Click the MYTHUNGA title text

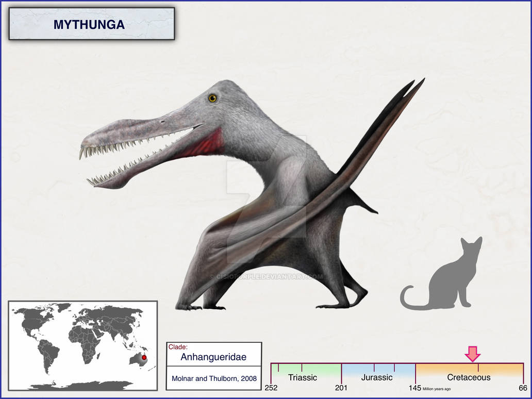(89, 24)
